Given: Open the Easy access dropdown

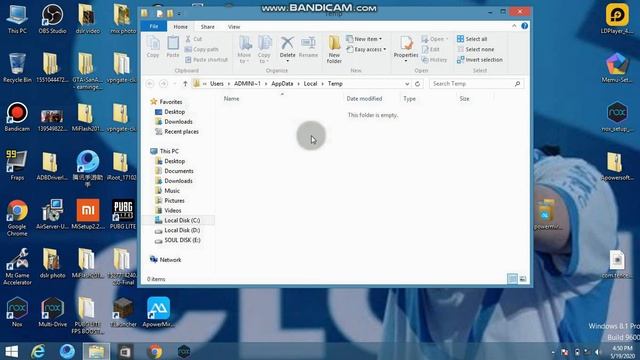Looking at the screenshot, I should tap(366, 49).
